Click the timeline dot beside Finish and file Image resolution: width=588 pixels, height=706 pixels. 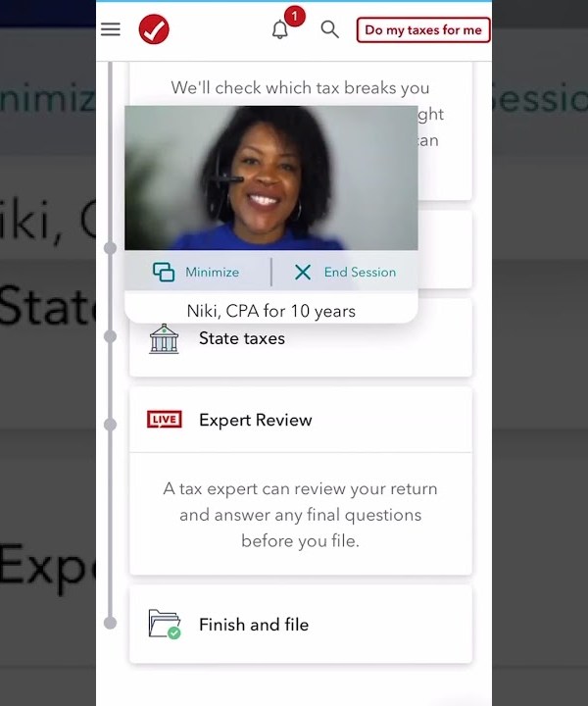110,623
